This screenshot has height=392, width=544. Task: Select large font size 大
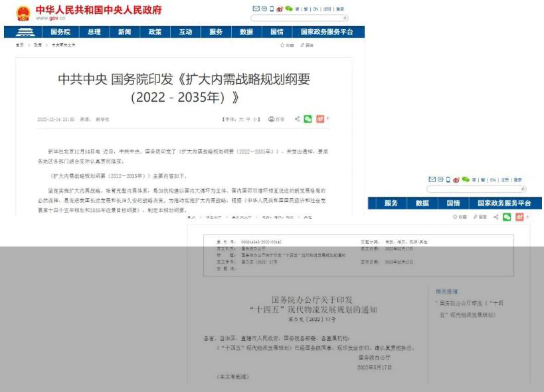coord(242,120)
